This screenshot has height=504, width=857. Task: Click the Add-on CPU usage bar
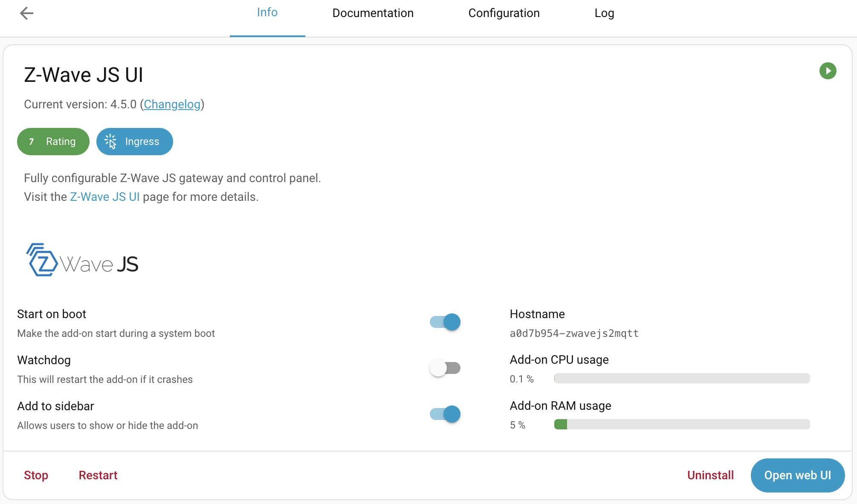coord(682,378)
